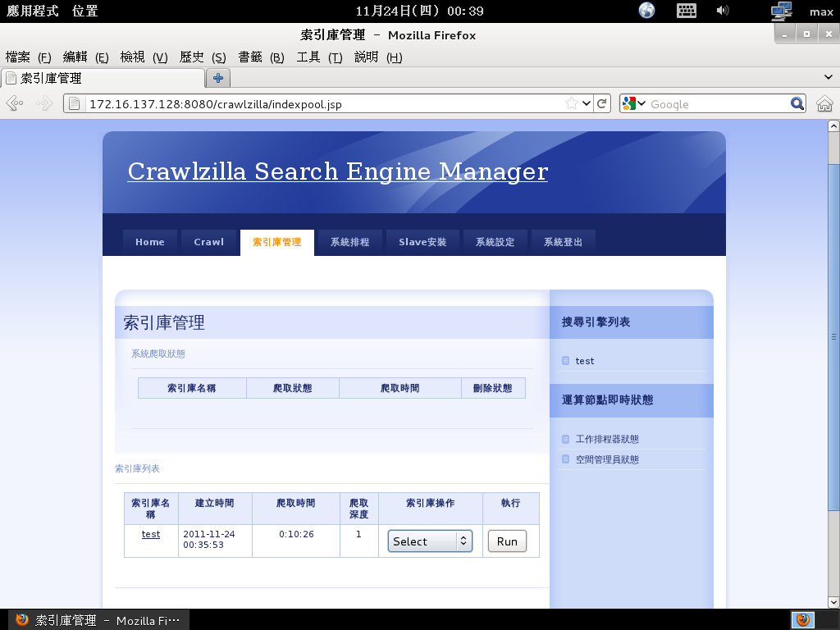The height and width of the screenshot is (630, 840).
Task: Open the 書籤 (B) menu
Action: coord(261,57)
